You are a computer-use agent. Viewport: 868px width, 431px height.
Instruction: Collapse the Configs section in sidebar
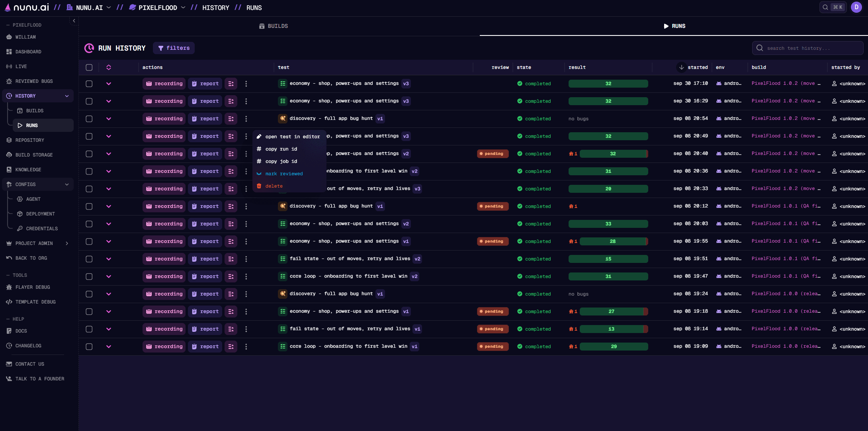pyautogui.click(x=67, y=184)
